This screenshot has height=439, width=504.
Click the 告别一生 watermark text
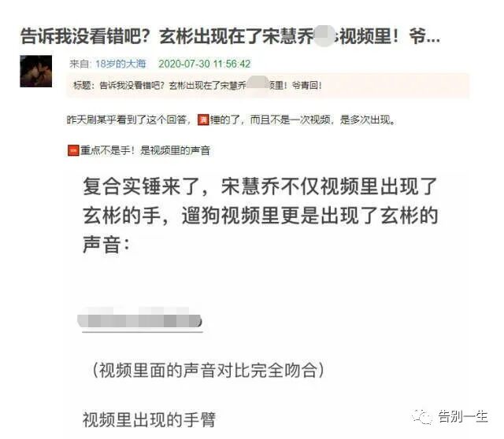(462, 417)
